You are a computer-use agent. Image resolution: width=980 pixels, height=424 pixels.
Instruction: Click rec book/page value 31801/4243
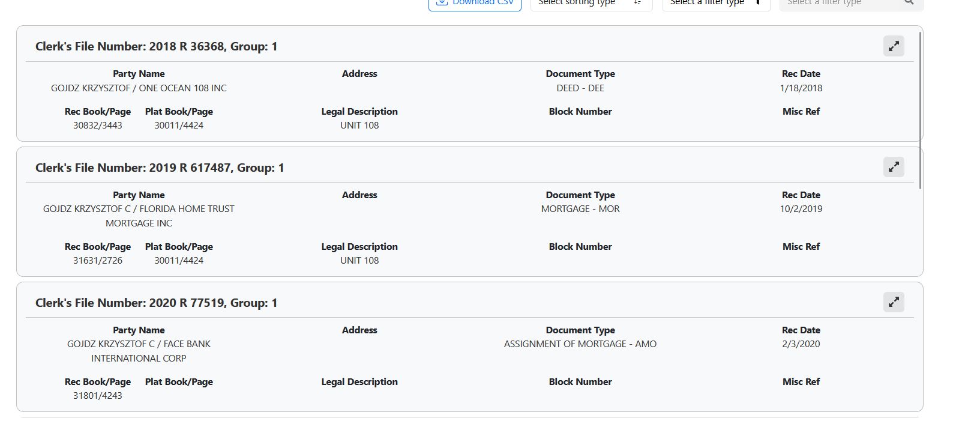point(98,396)
